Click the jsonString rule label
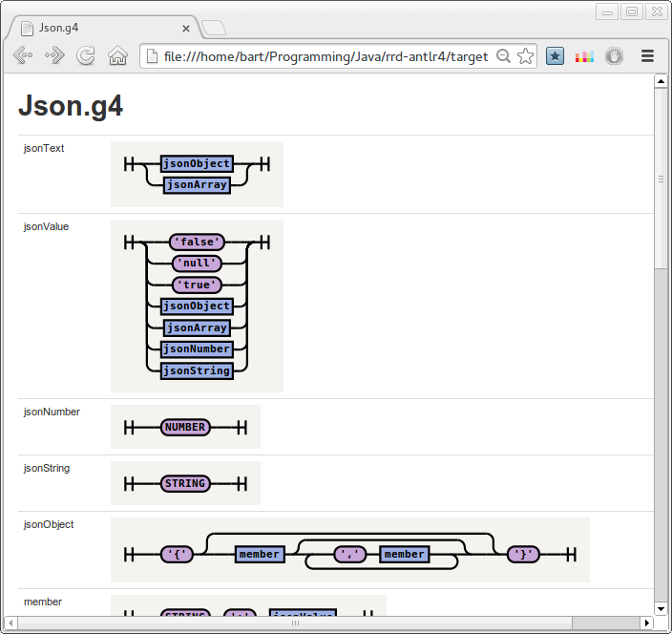The image size is (672, 634). point(46,468)
